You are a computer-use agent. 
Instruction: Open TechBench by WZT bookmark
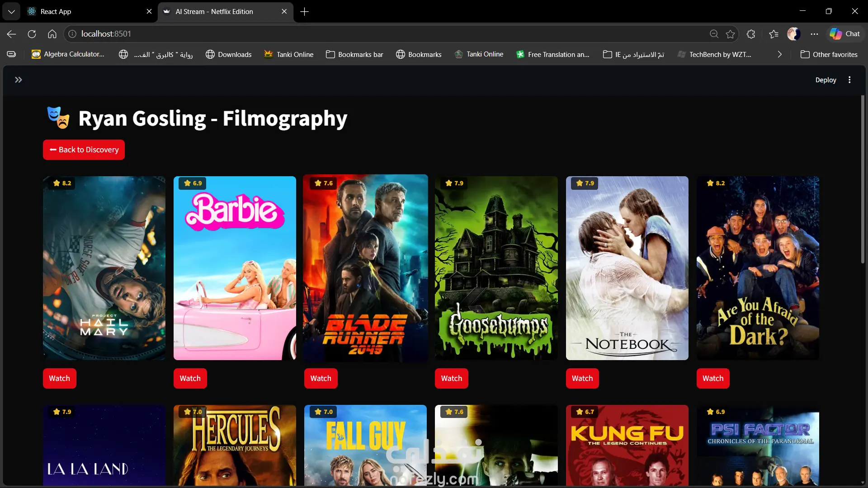(714, 54)
